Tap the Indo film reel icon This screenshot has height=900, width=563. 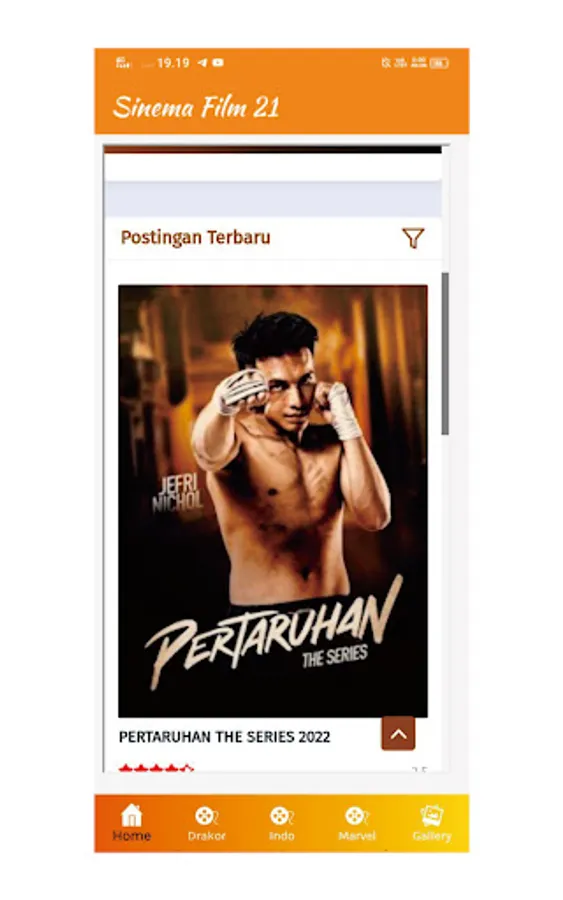pos(281,816)
